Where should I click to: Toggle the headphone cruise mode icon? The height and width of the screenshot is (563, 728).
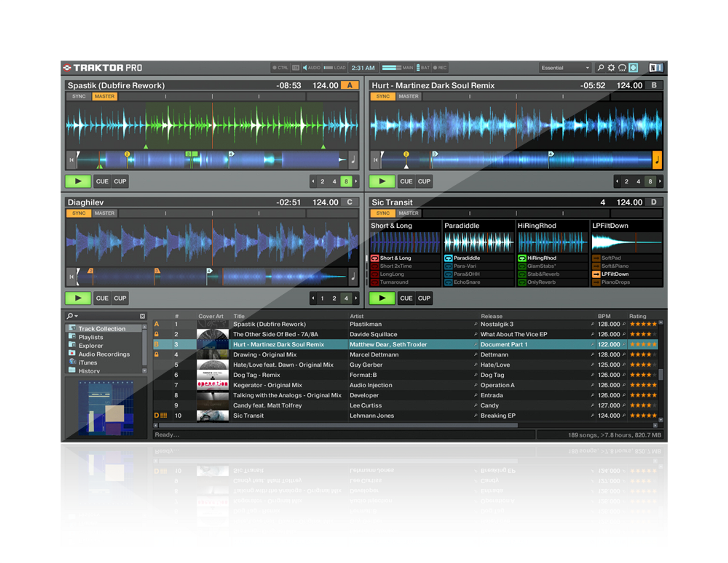(622, 68)
